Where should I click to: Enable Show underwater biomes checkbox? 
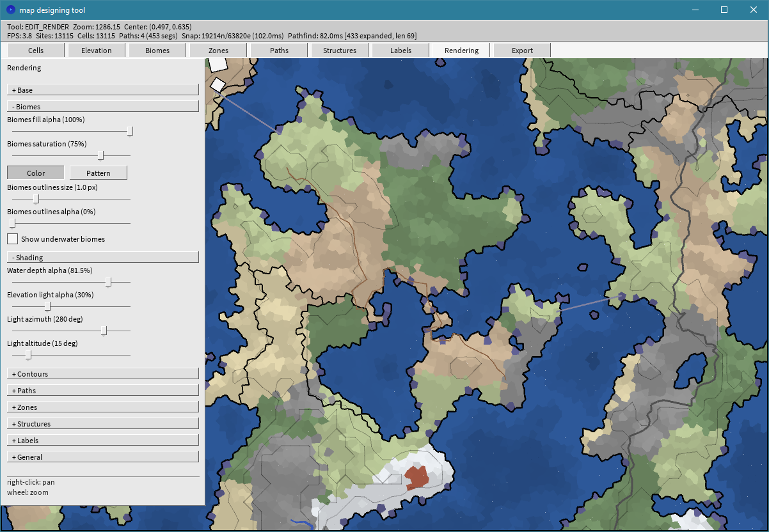point(12,239)
